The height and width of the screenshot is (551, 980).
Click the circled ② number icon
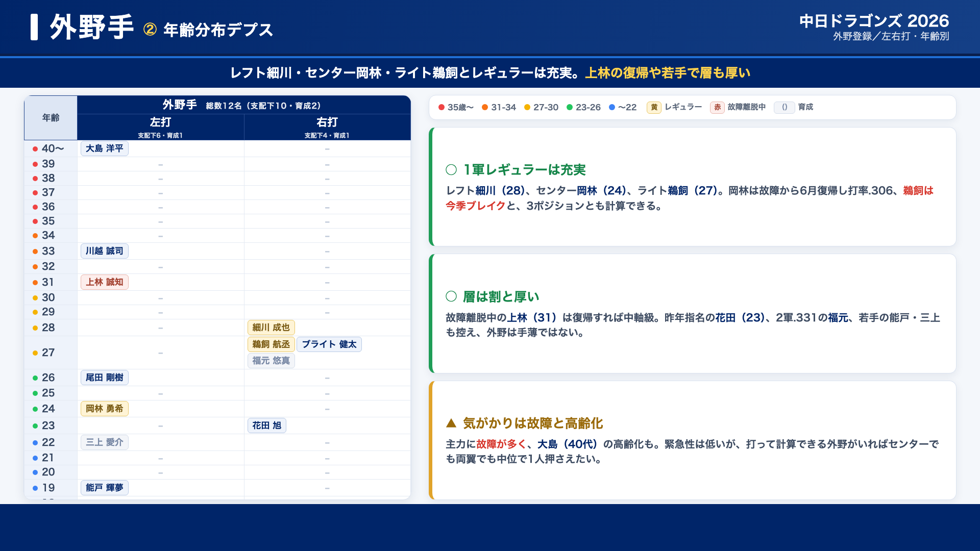point(150,30)
